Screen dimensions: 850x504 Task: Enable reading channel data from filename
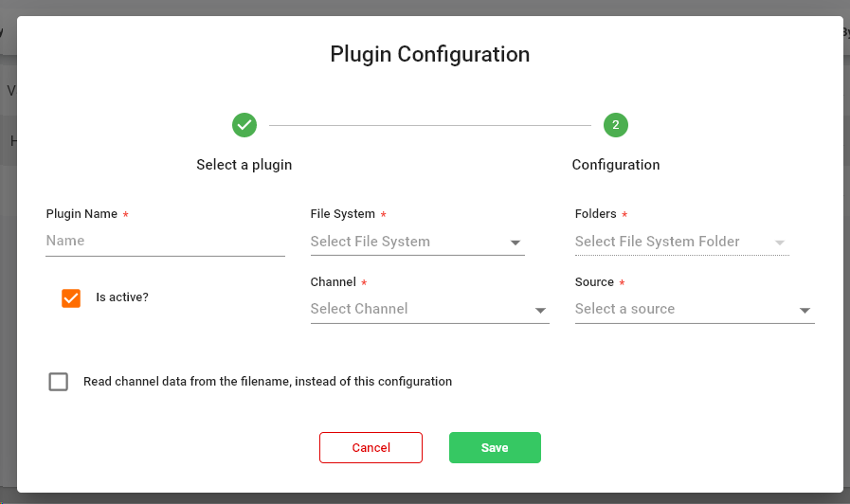pyautogui.click(x=59, y=382)
